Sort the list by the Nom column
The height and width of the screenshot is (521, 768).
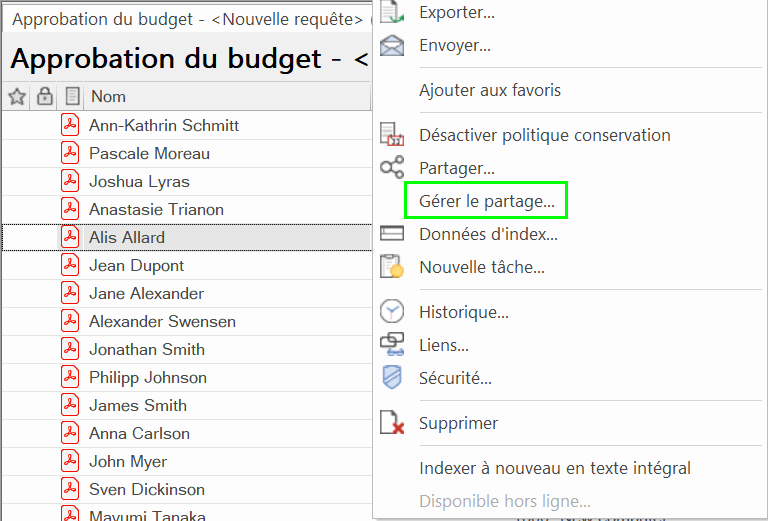108,96
